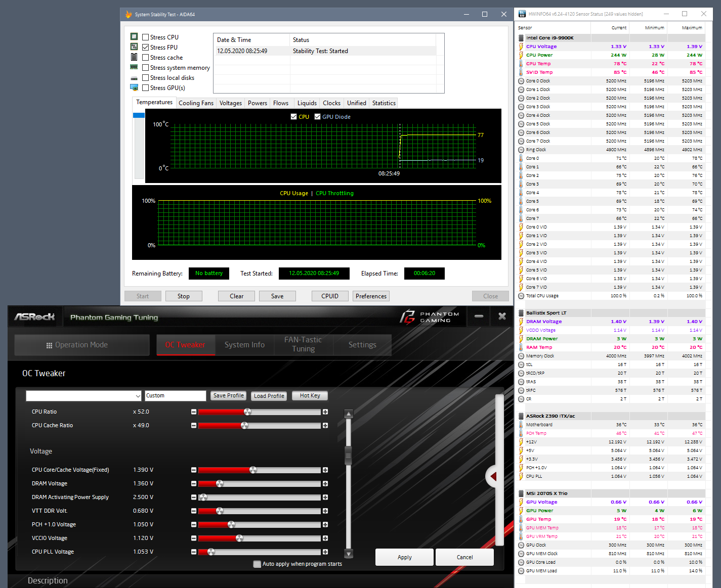Image resolution: width=721 pixels, height=588 pixels.
Task: Raise CPU Core/Cache Voltage using plus icon
Action: click(325, 470)
